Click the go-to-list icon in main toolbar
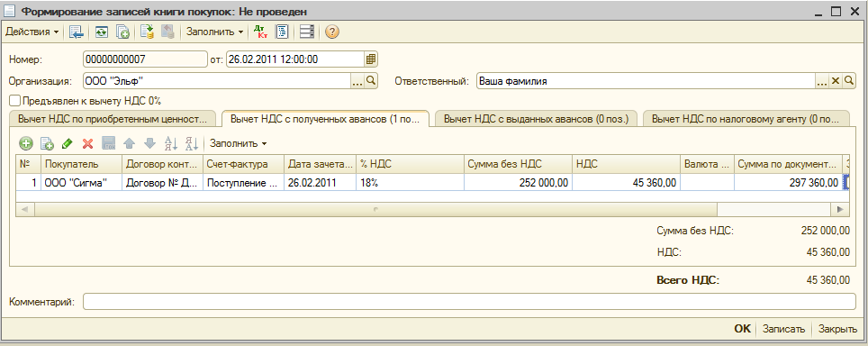The width and height of the screenshot is (868, 346). coord(76,32)
